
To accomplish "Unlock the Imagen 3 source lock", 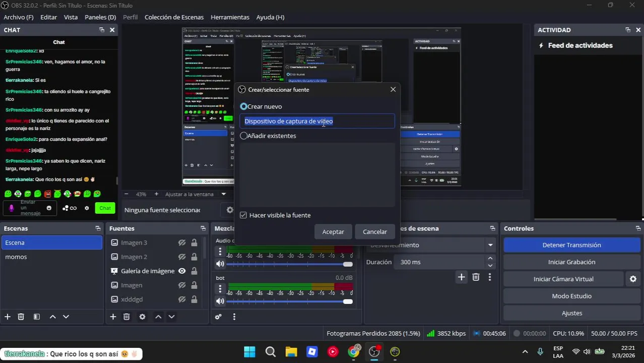I will 194,243.
